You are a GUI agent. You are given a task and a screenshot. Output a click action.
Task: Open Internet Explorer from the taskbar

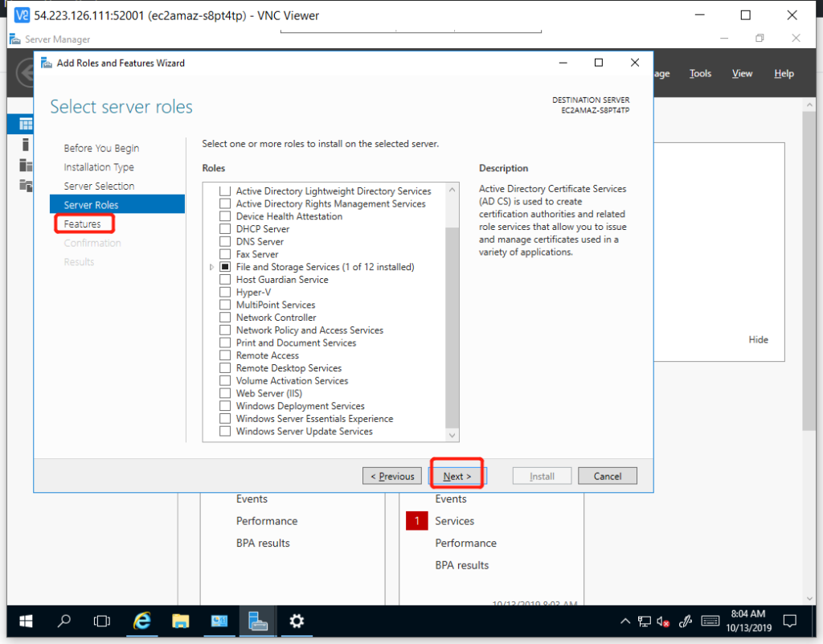142,621
